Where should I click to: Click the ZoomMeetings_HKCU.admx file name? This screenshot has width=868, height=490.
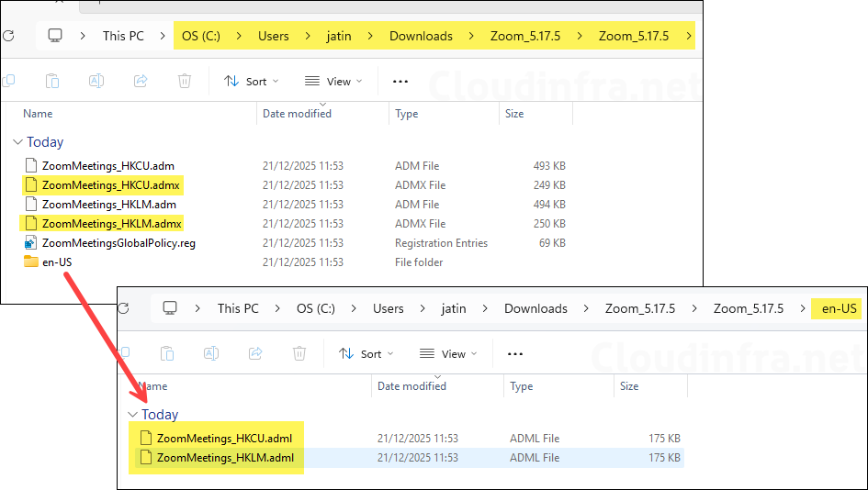pyautogui.click(x=111, y=185)
